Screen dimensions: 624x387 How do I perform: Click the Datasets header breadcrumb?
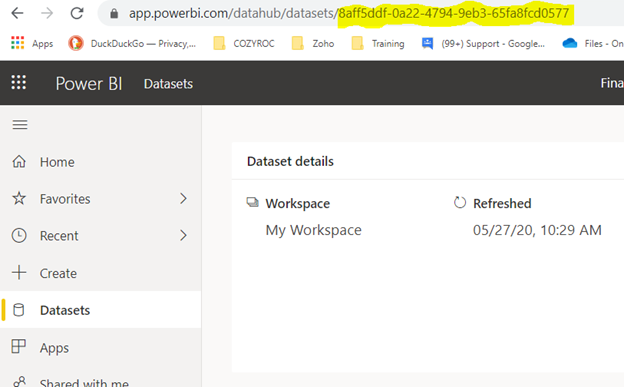coord(168,84)
